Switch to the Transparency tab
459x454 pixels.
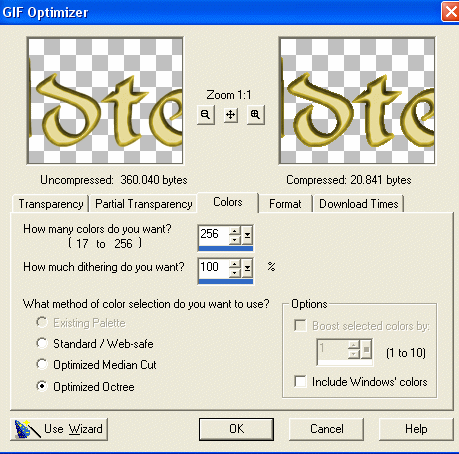(x=51, y=204)
